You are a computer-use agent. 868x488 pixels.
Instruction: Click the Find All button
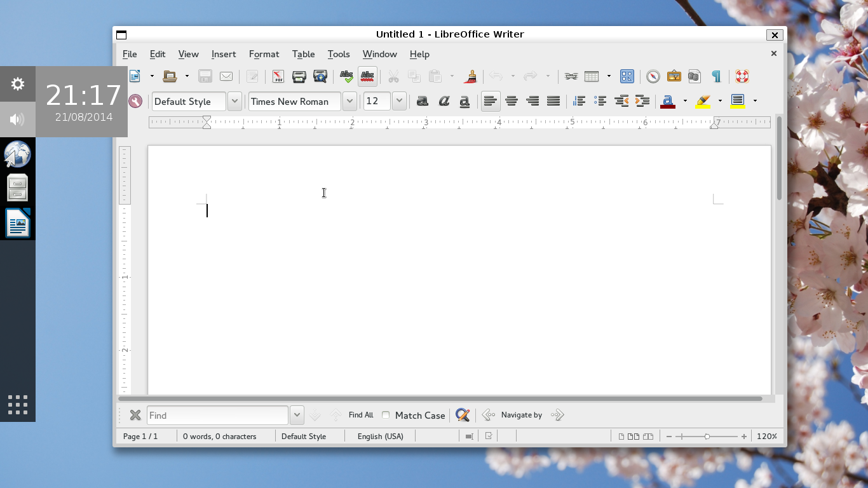(361, 415)
